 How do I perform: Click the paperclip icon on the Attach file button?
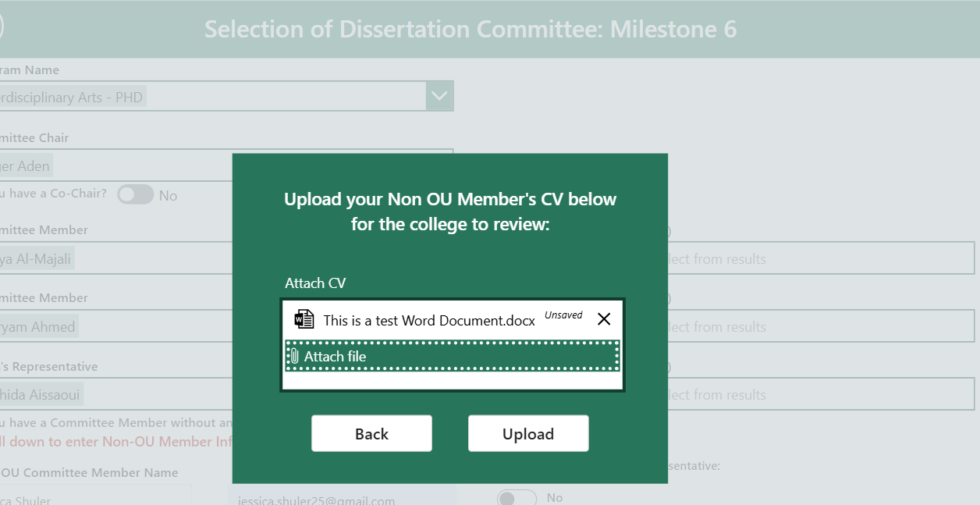point(294,356)
